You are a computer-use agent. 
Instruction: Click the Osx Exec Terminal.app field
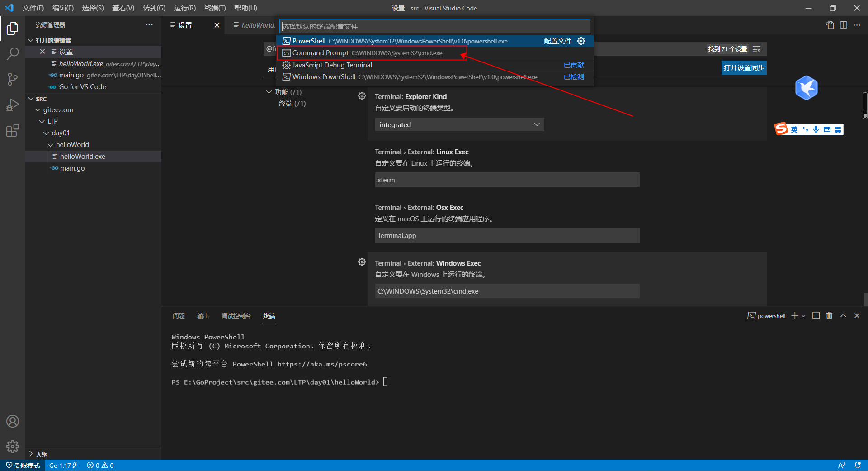(507, 235)
